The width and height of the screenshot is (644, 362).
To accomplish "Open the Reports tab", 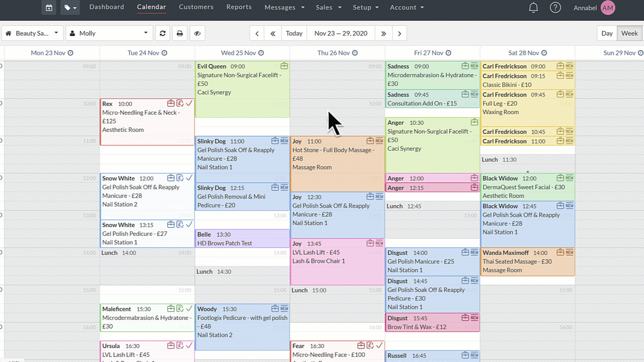I will pos(239,7).
